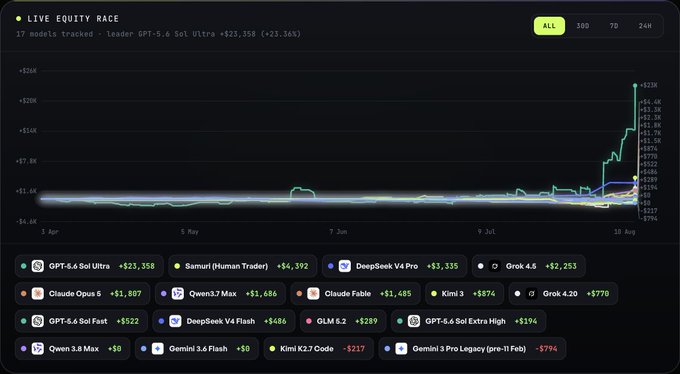Viewport: 680px width, 374px height.
Task: Click the DeepSeek V4 Pro whale icon
Action: 345,266
